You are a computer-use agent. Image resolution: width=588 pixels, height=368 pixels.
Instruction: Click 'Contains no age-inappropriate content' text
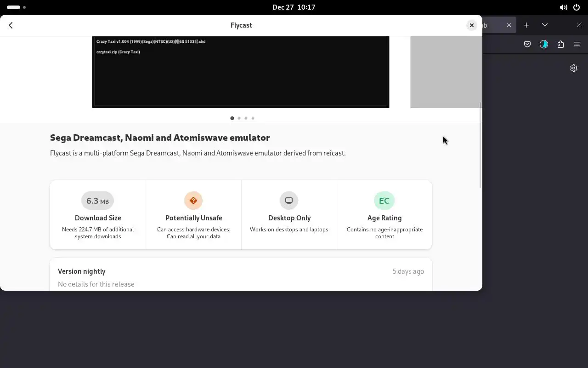point(384,233)
